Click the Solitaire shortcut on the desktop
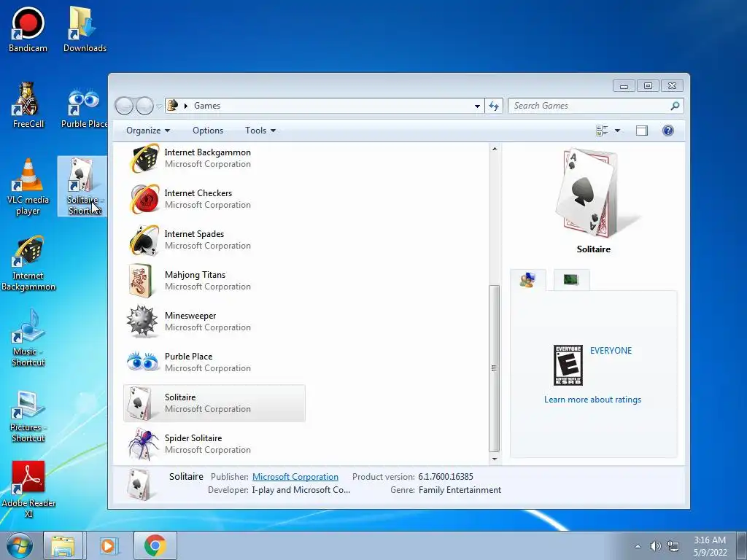 pyautogui.click(x=82, y=186)
